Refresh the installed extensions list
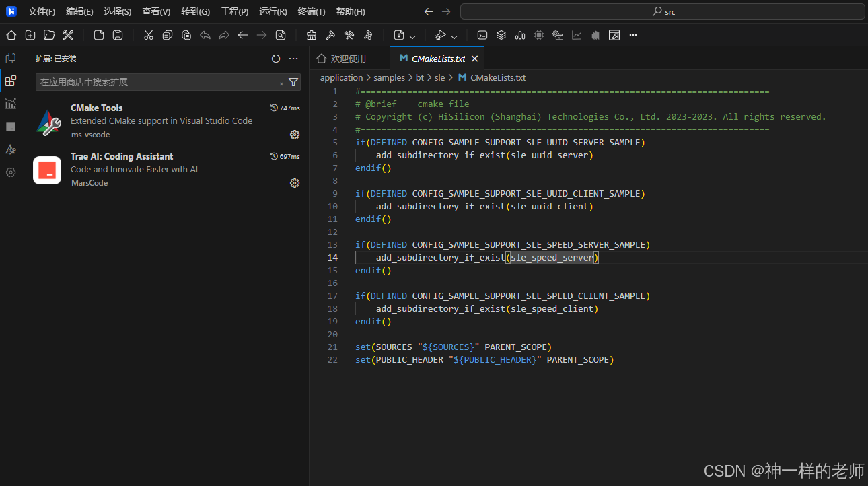The image size is (868, 486). [276, 59]
